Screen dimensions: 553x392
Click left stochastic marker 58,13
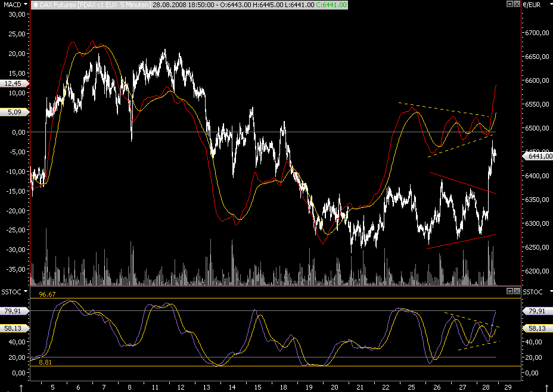point(14,328)
